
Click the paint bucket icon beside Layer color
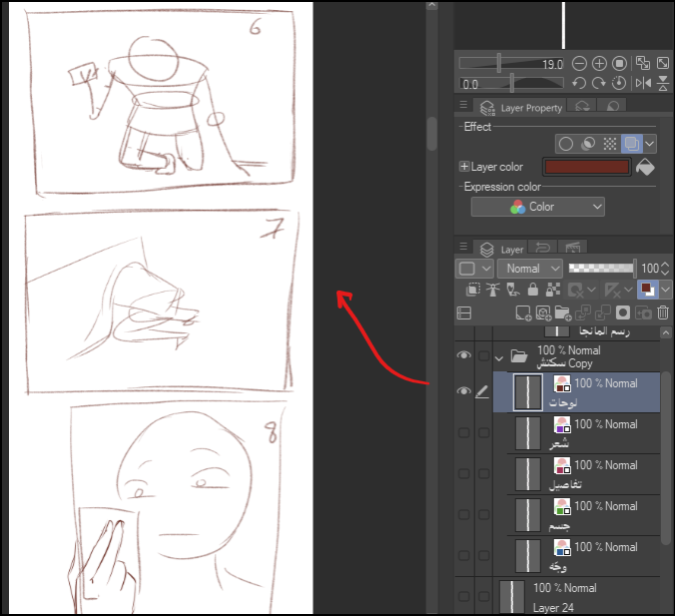pos(645,167)
